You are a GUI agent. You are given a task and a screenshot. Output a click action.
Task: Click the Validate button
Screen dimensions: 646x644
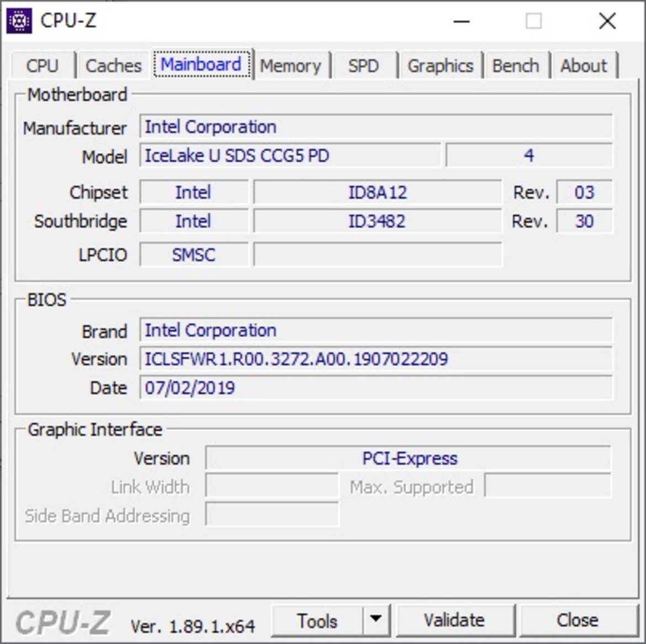(x=455, y=620)
